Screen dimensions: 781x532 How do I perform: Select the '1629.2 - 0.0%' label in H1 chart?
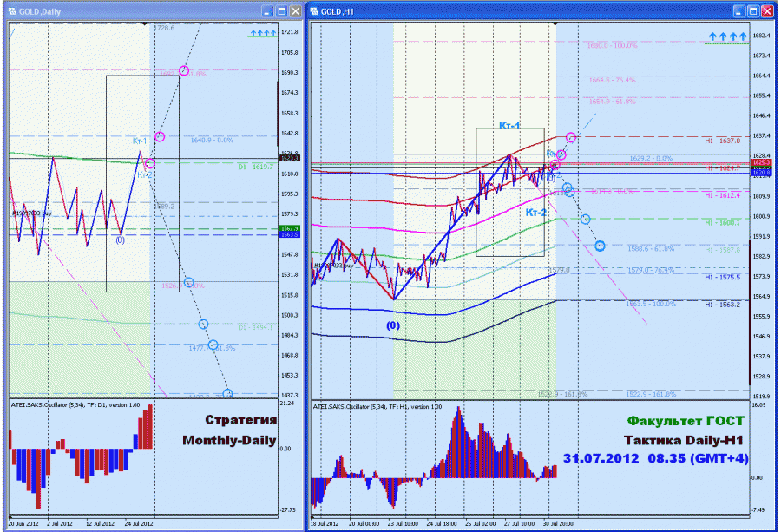651,159
